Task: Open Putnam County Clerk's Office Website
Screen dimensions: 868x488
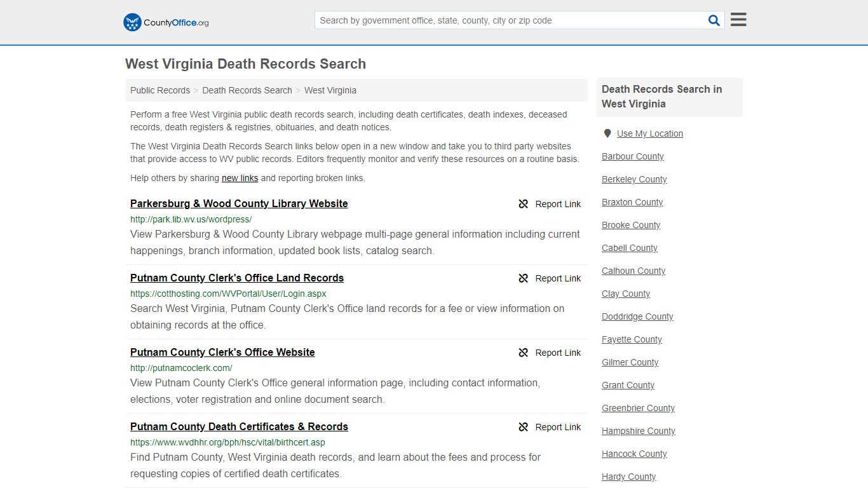Action: [222, 352]
